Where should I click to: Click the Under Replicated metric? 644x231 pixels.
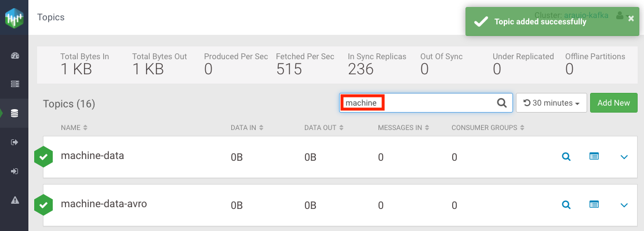(523, 64)
